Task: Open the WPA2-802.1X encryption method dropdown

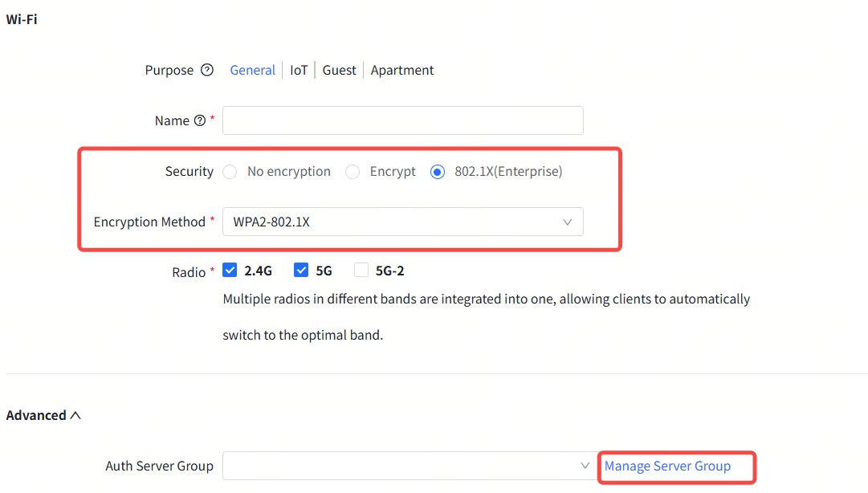Action: point(401,222)
